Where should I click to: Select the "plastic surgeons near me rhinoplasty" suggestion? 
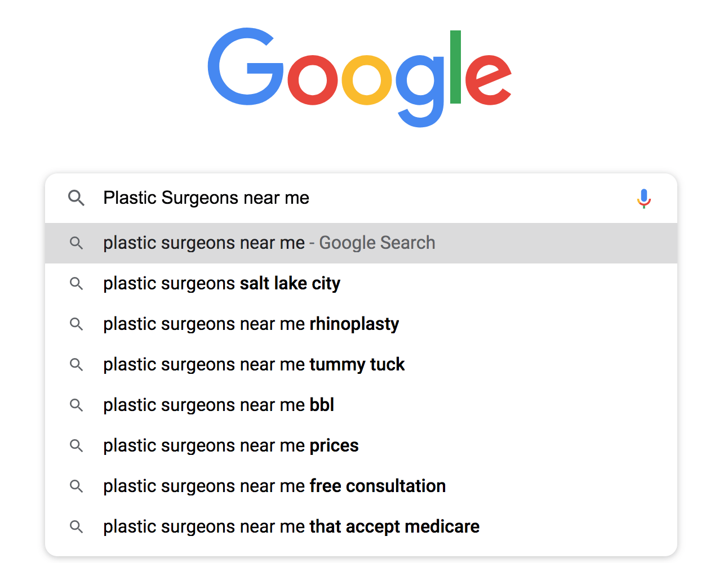[251, 324]
